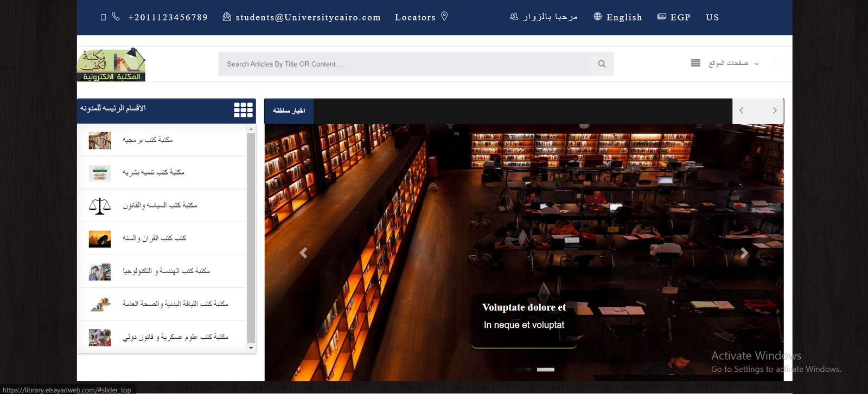Screen dimensions: 868x394
Task: Click the search magnifier icon
Action: 601,64
